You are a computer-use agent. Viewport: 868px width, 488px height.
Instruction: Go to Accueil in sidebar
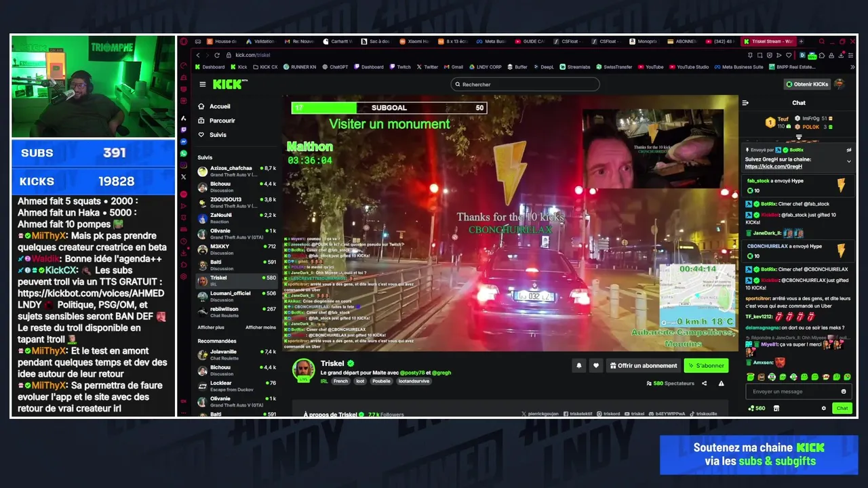point(214,106)
